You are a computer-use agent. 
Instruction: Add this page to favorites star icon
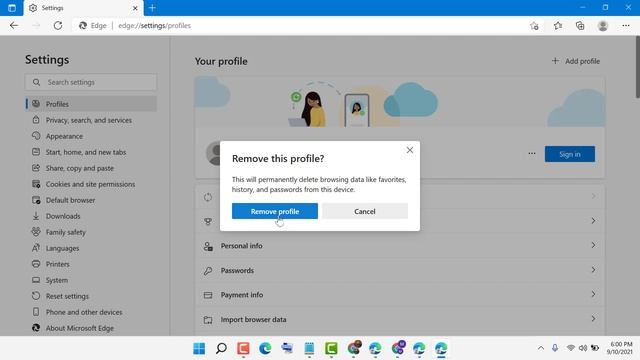click(x=534, y=26)
